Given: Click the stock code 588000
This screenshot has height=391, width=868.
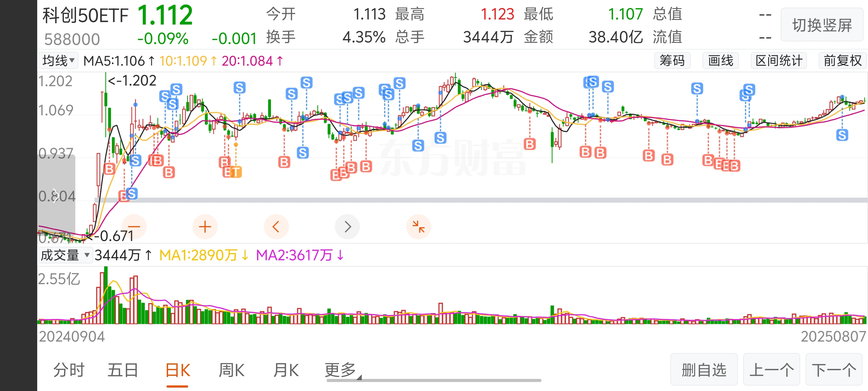Looking at the screenshot, I should pyautogui.click(x=72, y=39).
